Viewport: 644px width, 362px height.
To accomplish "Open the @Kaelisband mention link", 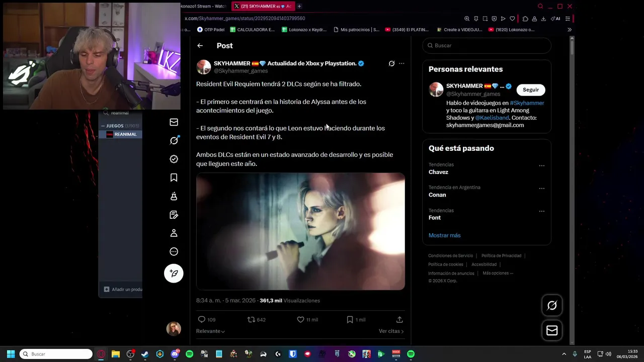I will [x=492, y=118].
